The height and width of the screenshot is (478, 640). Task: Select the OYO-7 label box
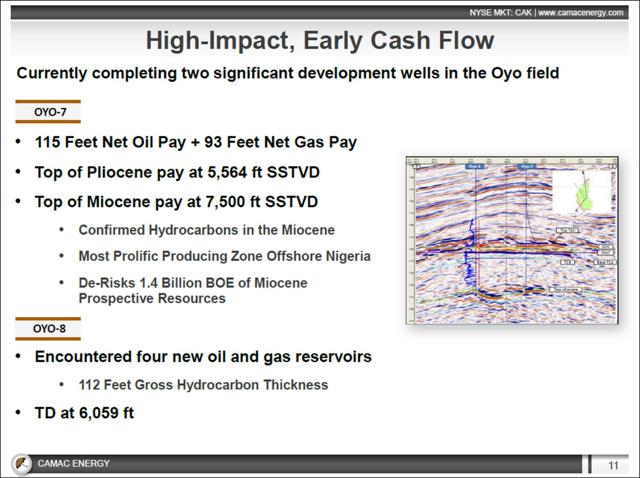pyautogui.click(x=48, y=111)
